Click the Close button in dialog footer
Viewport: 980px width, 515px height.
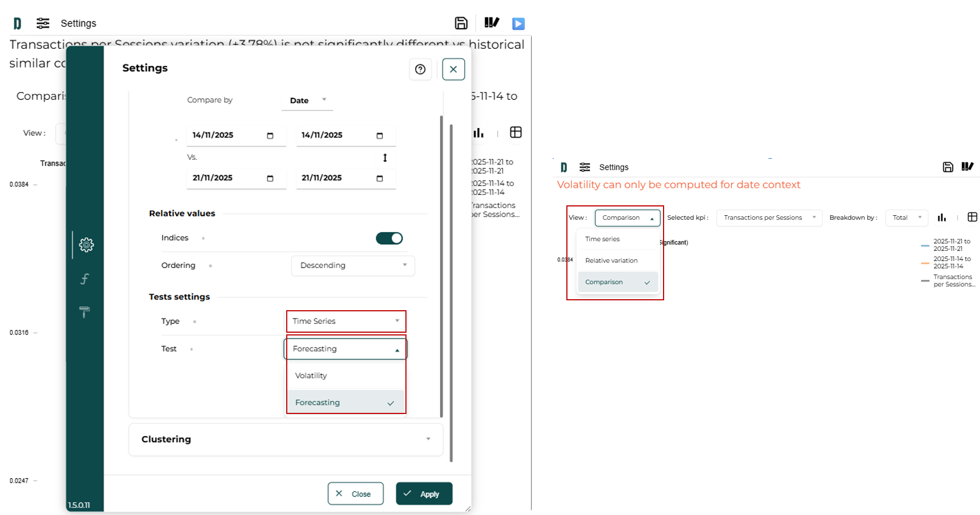355,494
